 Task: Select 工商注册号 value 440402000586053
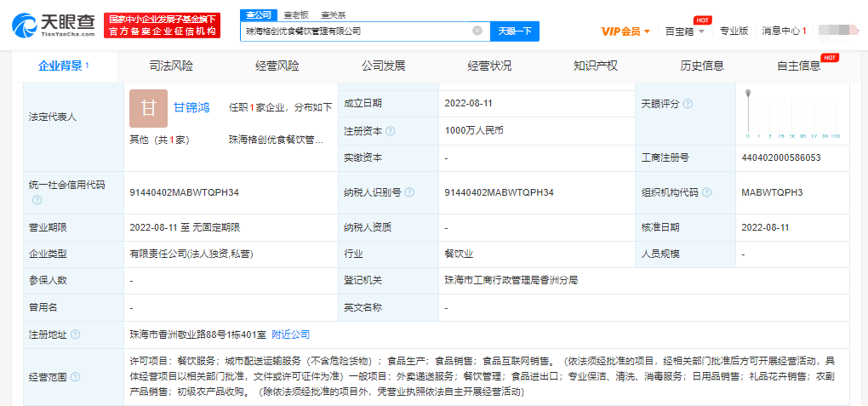coord(781,157)
